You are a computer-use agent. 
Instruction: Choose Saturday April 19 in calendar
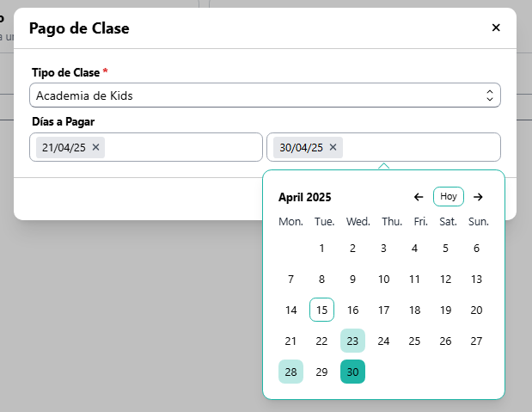point(445,311)
